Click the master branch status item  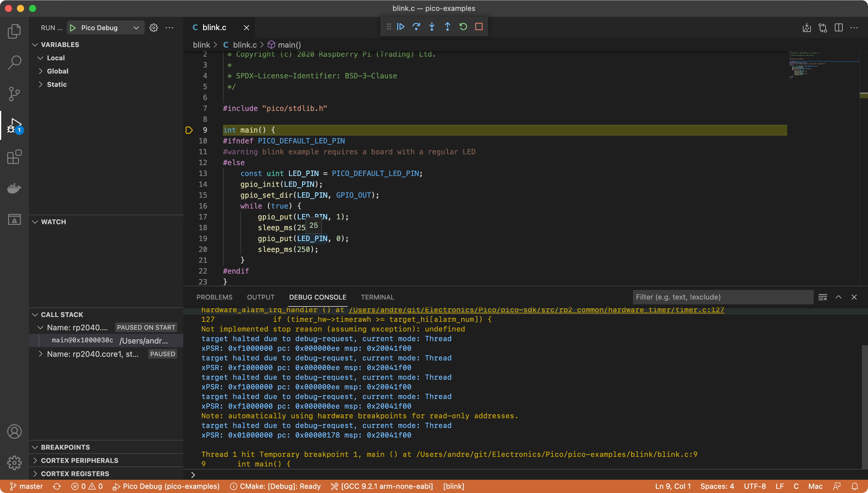point(27,486)
